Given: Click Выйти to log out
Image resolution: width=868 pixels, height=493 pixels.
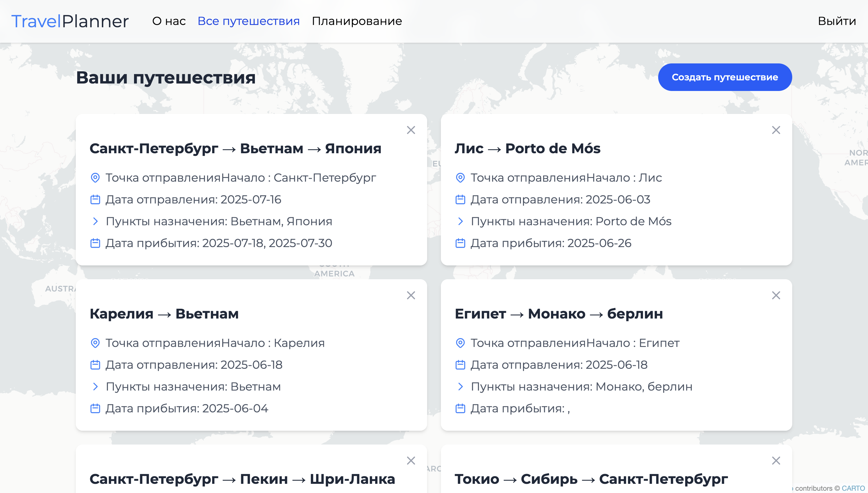Looking at the screenshot, I should click(x=837, y=21).
